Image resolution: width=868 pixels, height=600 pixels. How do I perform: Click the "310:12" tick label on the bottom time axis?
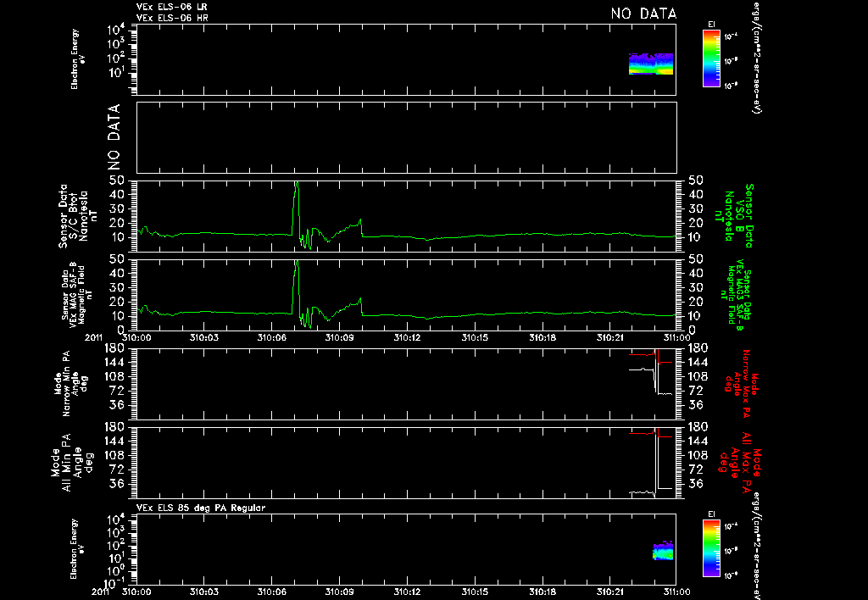407,592
